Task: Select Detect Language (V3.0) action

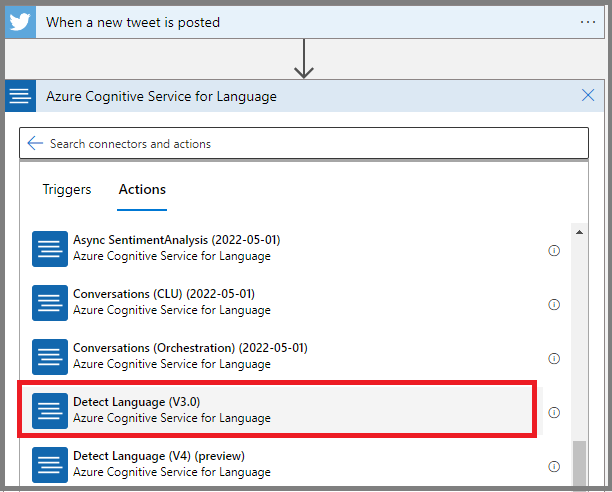Action: (x=277, y=409)
